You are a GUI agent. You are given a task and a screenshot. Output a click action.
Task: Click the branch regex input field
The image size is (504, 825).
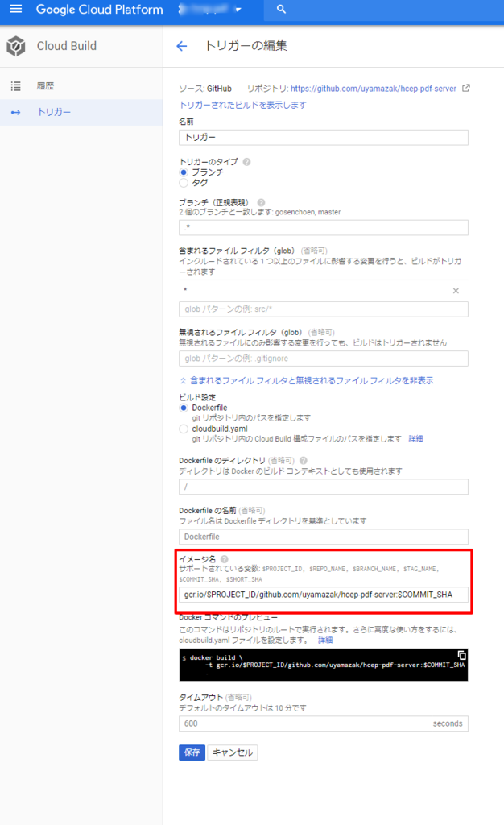pos(323,227)
